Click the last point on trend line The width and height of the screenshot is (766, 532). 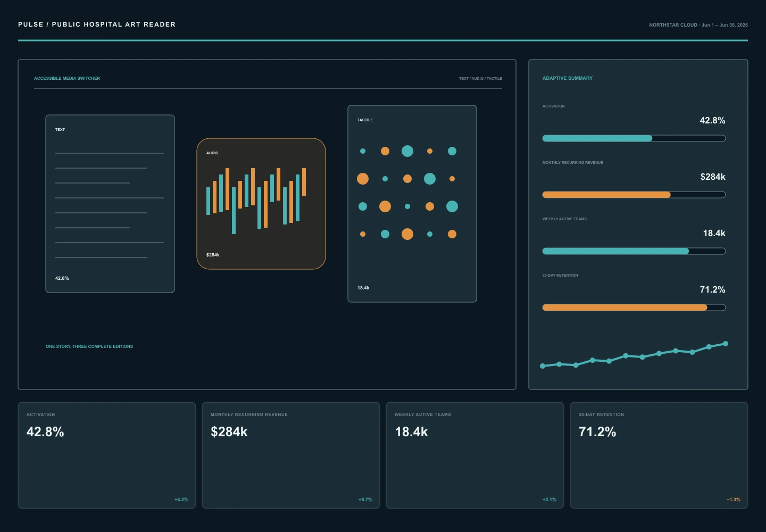[726, 344]
